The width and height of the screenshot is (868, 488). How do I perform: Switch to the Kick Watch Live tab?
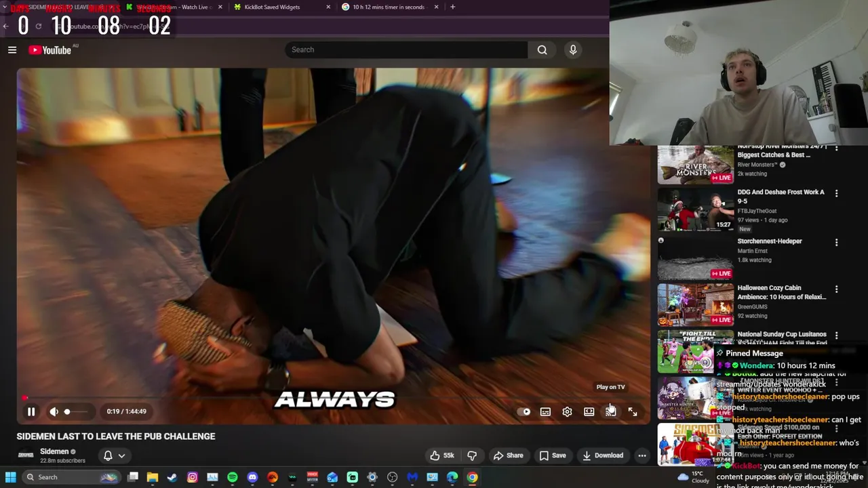[175, 7]
